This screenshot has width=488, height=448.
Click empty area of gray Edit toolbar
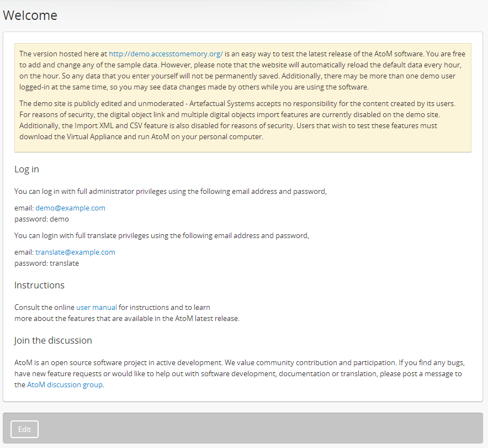(248, 429)
